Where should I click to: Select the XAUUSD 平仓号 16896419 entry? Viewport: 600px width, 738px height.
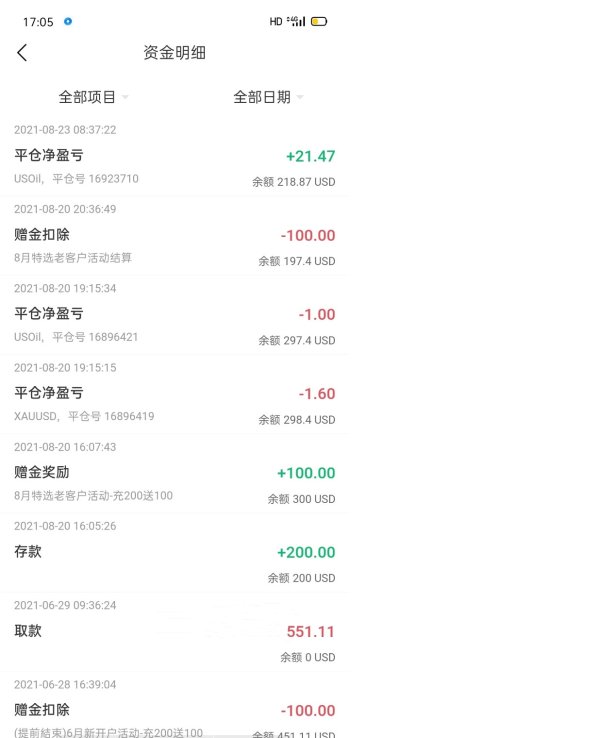(x=174, y=394)
